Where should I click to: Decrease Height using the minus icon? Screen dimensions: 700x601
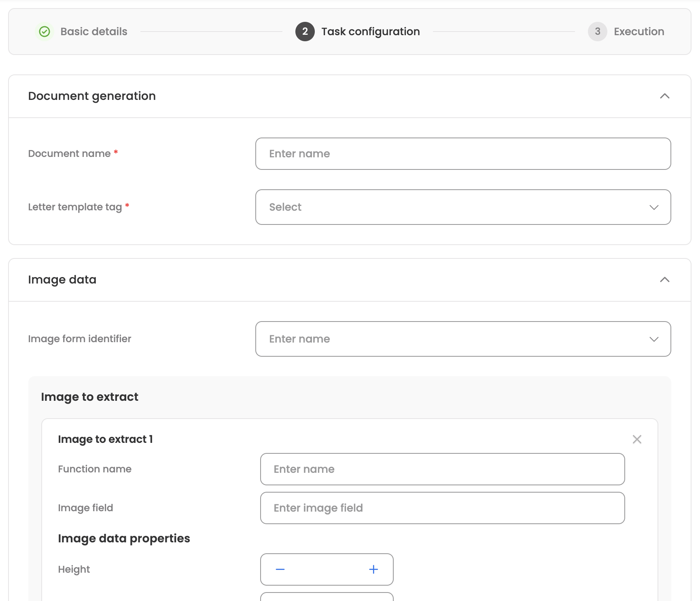click(x=280, y=569)
